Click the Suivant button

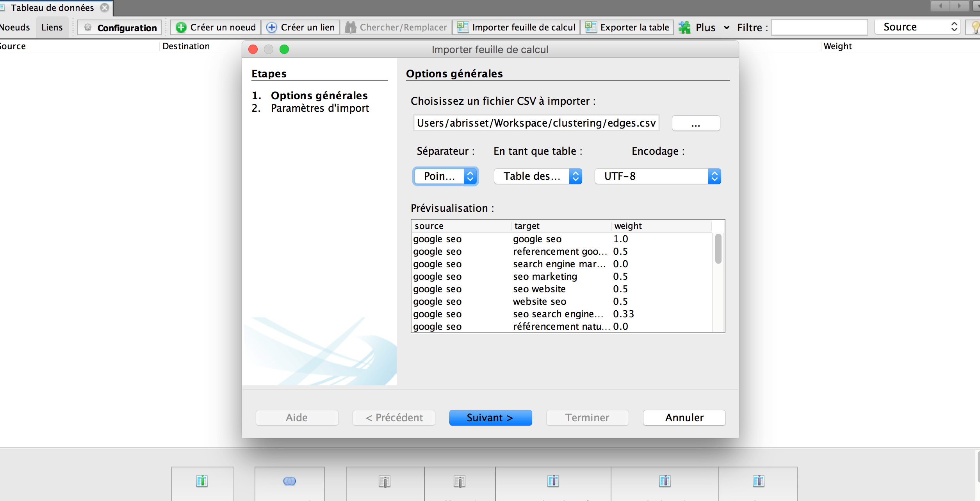(490, 417)
